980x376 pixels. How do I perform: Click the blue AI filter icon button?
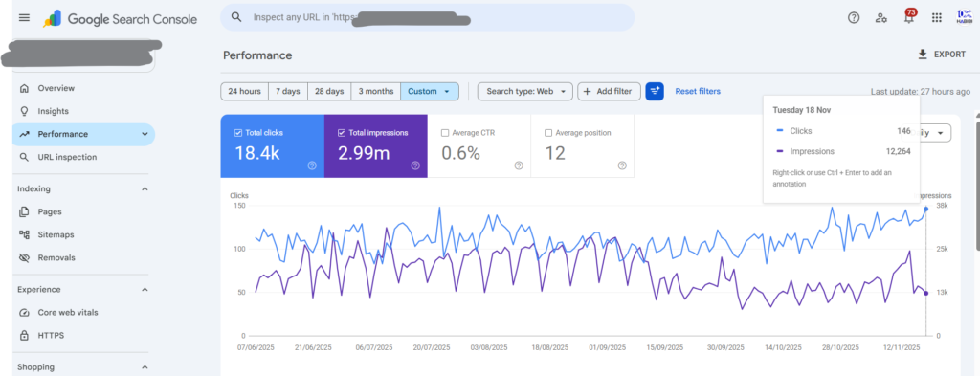coord(655,91)
